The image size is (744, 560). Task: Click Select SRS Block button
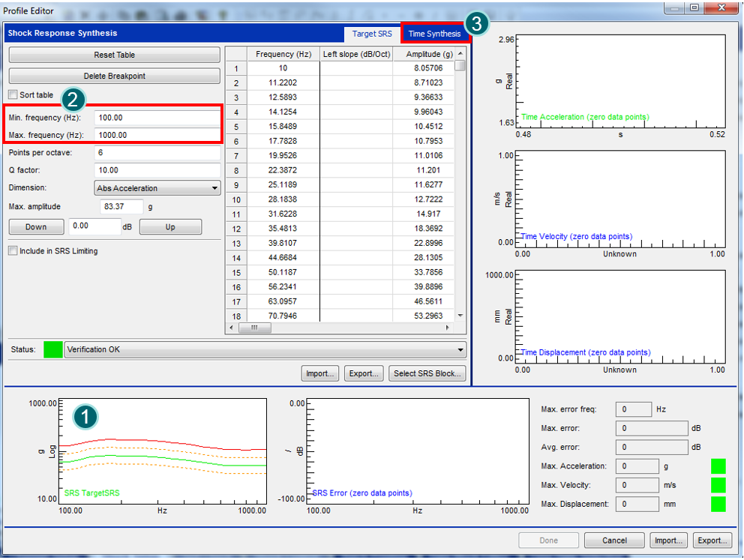point(427,373)
